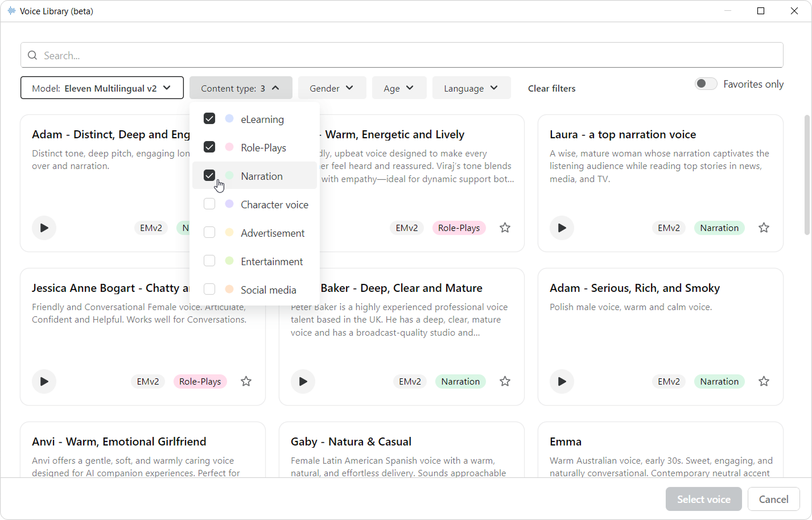Click the search magnifier icon
The width and height of the screenshot is (812, 520).
tap(32, 55)
